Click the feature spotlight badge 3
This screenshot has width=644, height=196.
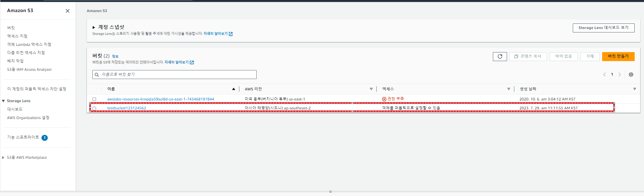point(45,138)
